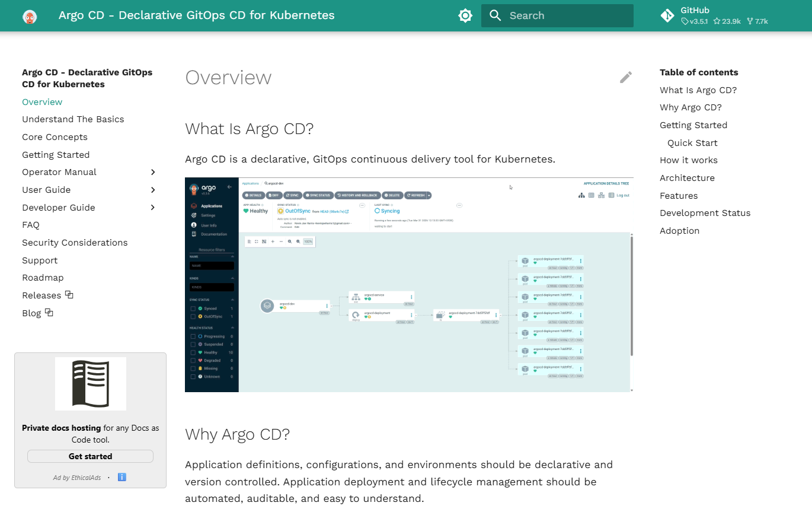Click the v3.5.1 version tag
Screen dimensions: 812x512
695,21
